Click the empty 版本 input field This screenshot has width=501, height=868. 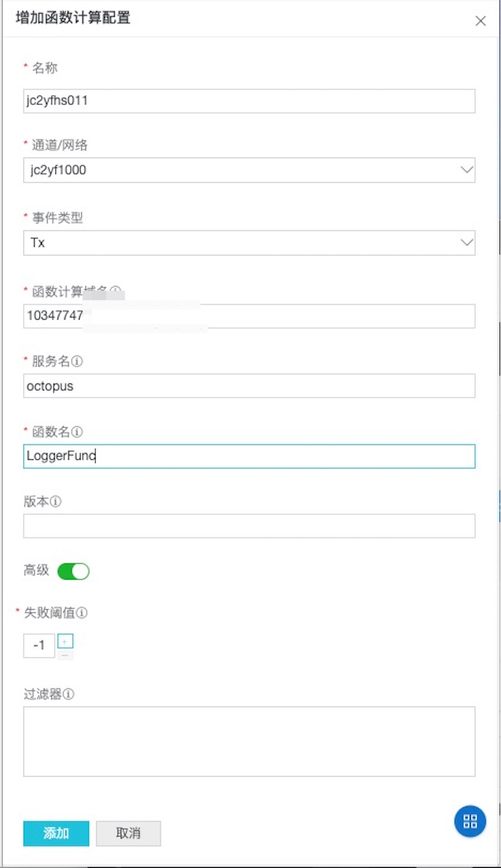(x=249, y=525)
